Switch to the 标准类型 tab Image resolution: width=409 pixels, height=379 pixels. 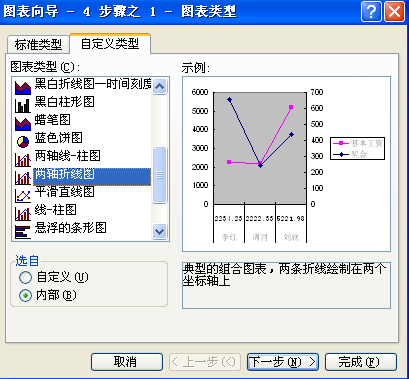point(38,44)
